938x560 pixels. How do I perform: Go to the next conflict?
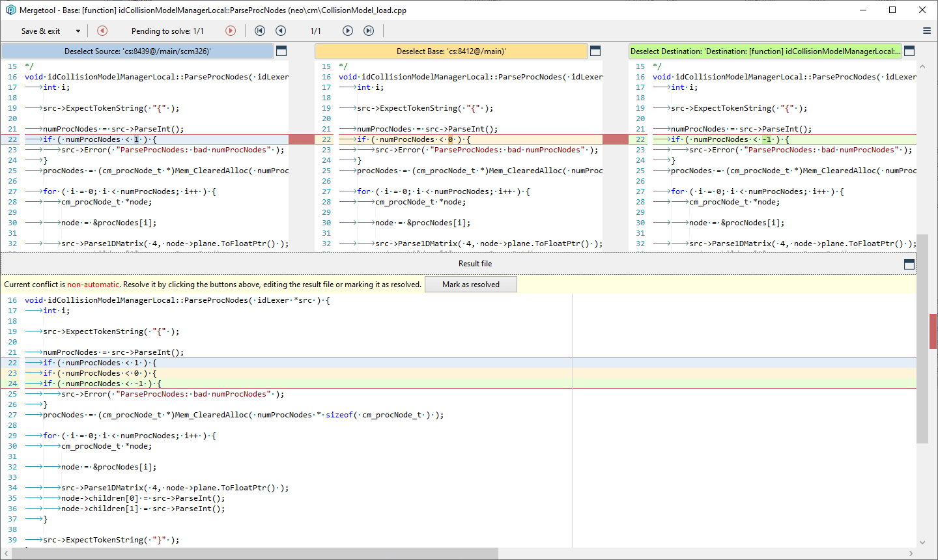[x=348, y=31]
